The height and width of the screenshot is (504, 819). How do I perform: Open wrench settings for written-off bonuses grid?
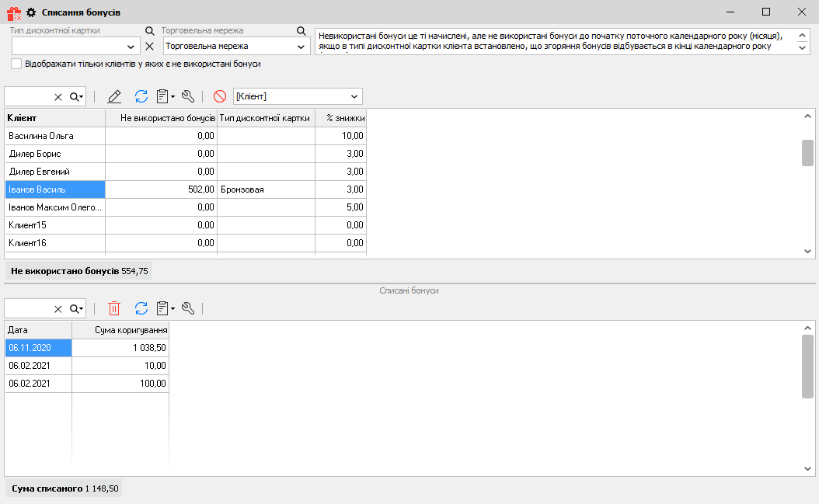(187, 308)
